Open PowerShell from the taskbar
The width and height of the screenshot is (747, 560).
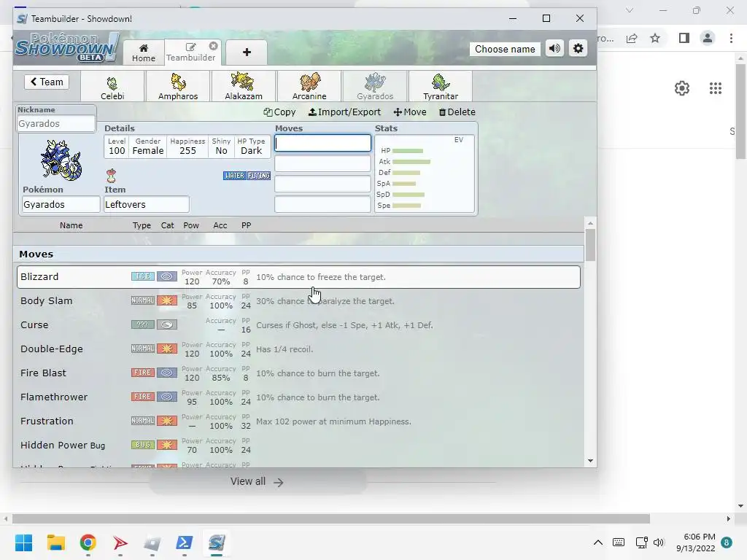click(185, 542)
